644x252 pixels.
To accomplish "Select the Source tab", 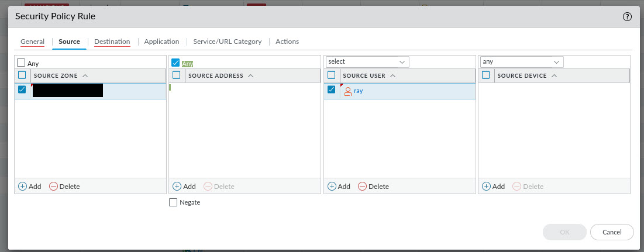I will (x=70, y=42).
